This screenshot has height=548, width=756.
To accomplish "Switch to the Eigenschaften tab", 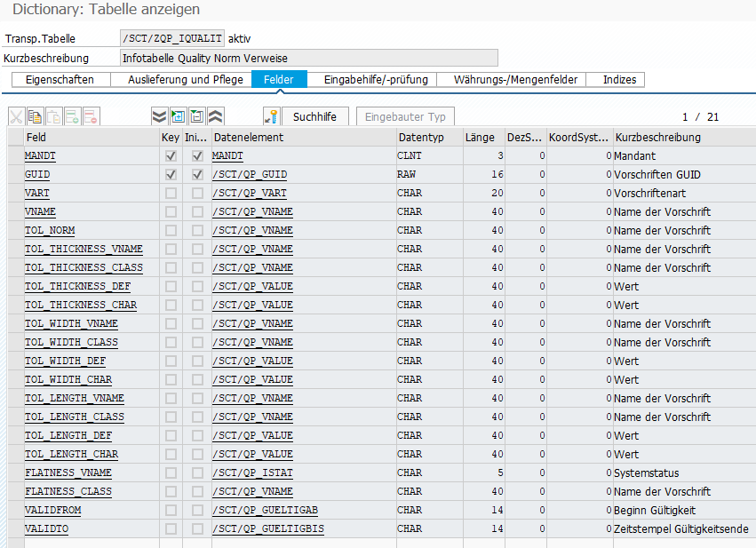I will click(60, 80).
